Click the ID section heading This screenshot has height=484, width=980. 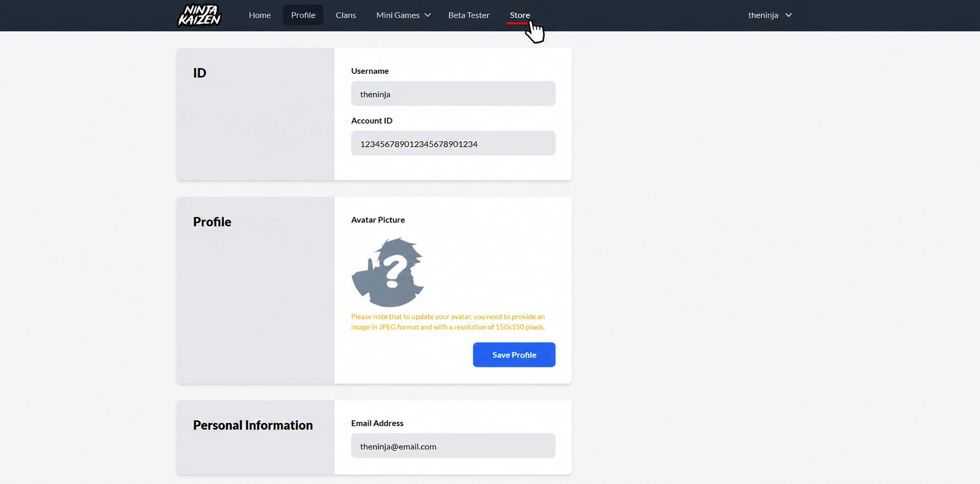(199, 73)
